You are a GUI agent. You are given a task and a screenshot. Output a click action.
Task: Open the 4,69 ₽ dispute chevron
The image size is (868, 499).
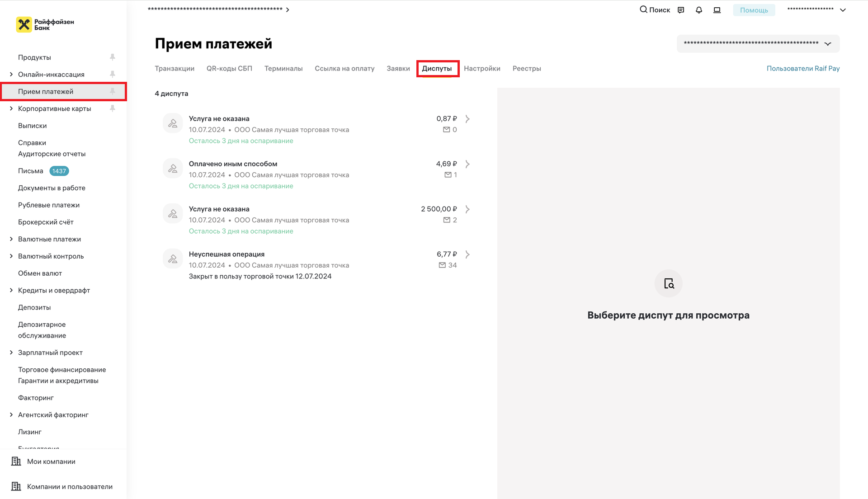coord(467,164)
